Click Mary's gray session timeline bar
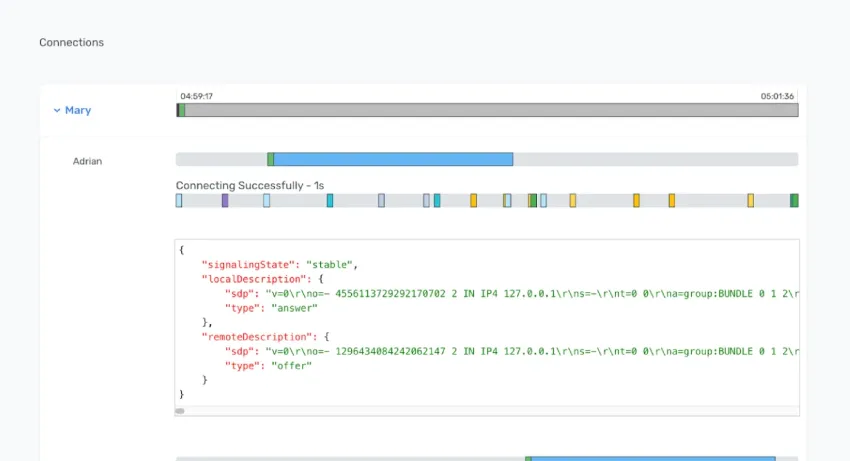Viewport: 850px width, 461px height. [x=490, y=110]
